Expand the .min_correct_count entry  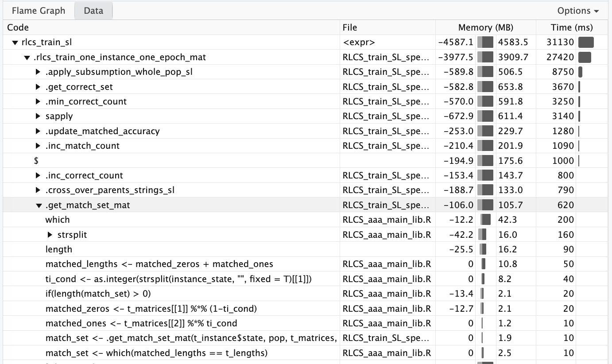coord(38,102)
